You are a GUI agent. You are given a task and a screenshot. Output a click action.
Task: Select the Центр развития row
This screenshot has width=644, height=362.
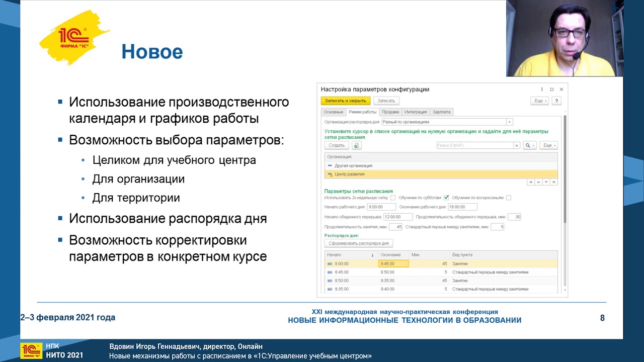(441, 174)
